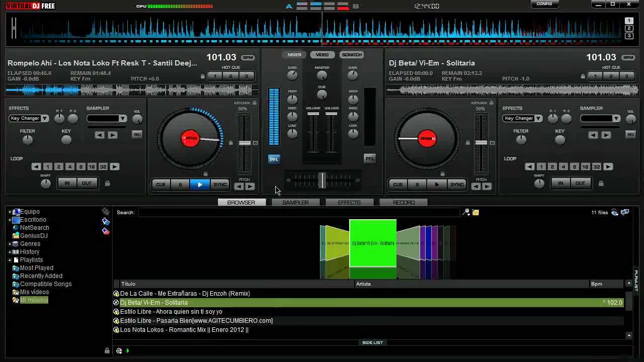644x362 pixels.
Task: Expand the History folder
Action: 10,252
